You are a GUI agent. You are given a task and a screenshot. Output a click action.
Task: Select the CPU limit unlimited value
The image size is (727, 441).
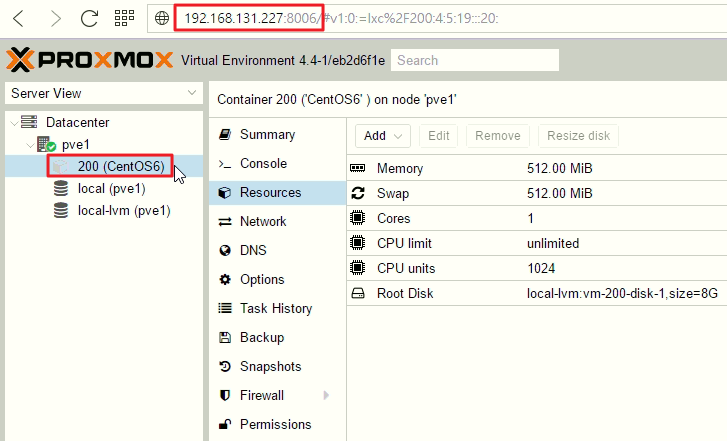(x=553, y=243)
